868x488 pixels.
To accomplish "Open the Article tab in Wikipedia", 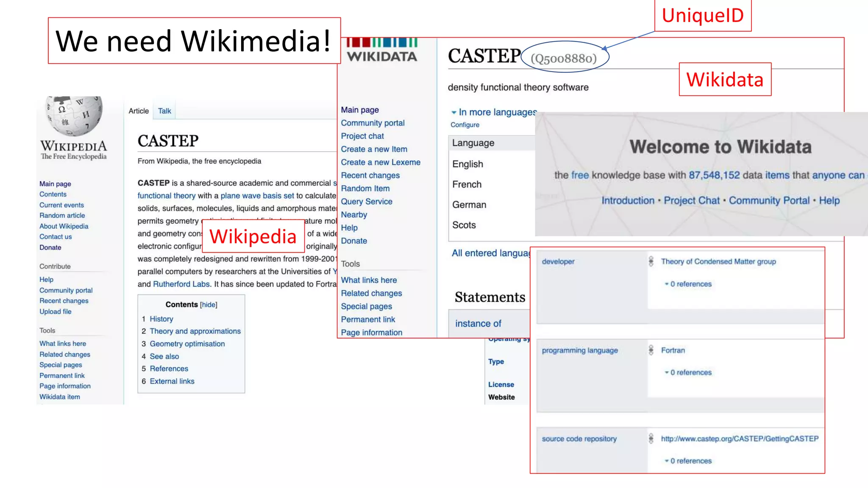I will [139, 111].
